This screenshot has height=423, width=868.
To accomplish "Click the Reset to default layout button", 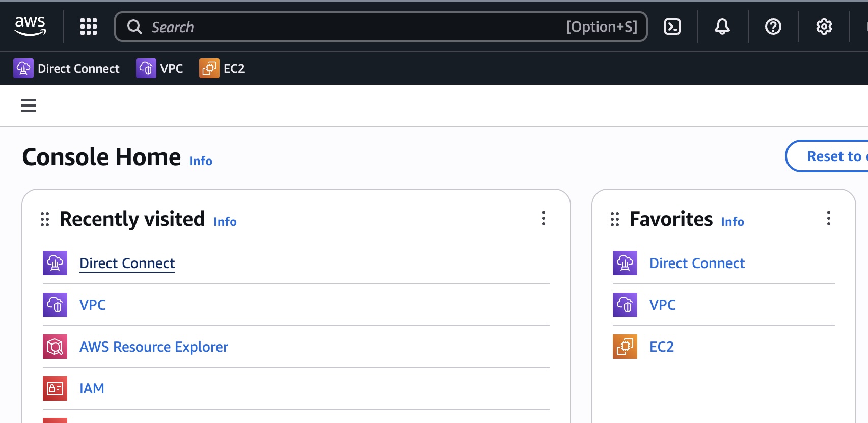I will point(828,156).
